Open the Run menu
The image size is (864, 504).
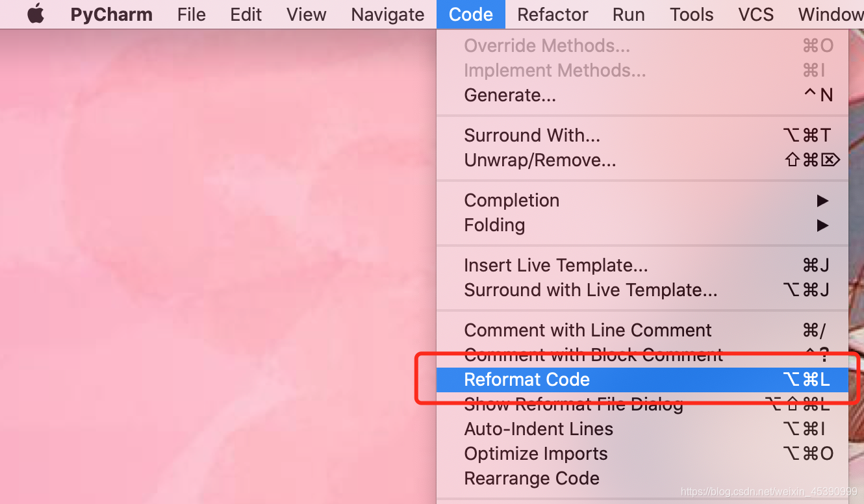click(x=628, y=14)
